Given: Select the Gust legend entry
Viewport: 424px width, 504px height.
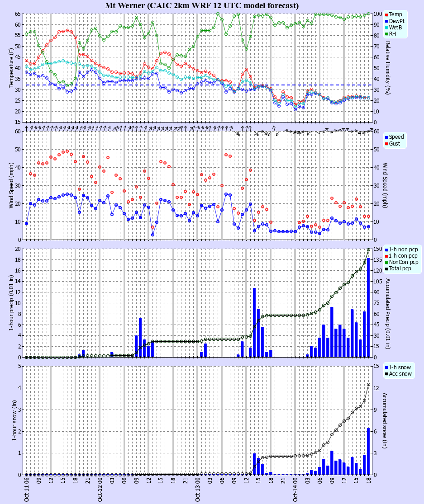Looking at the screenshot, I should pyautogui.click(x=392, y=144).
